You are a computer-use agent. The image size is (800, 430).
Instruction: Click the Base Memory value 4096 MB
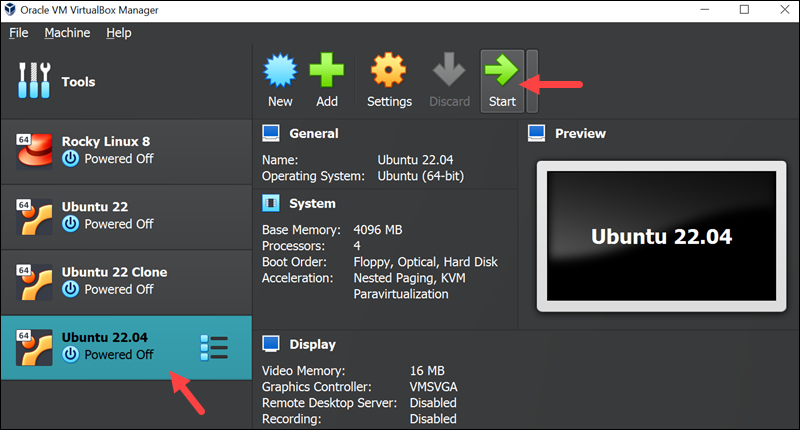(378, 230)
